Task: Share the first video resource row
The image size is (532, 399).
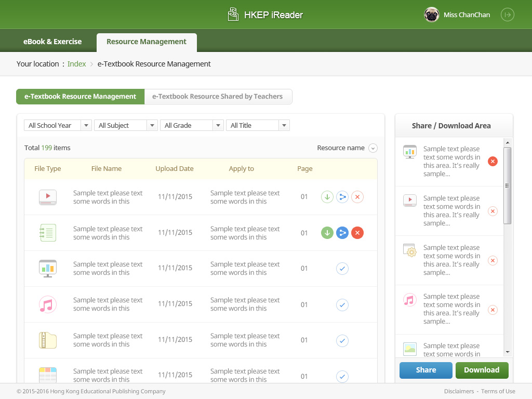Action: coord(342,197)
